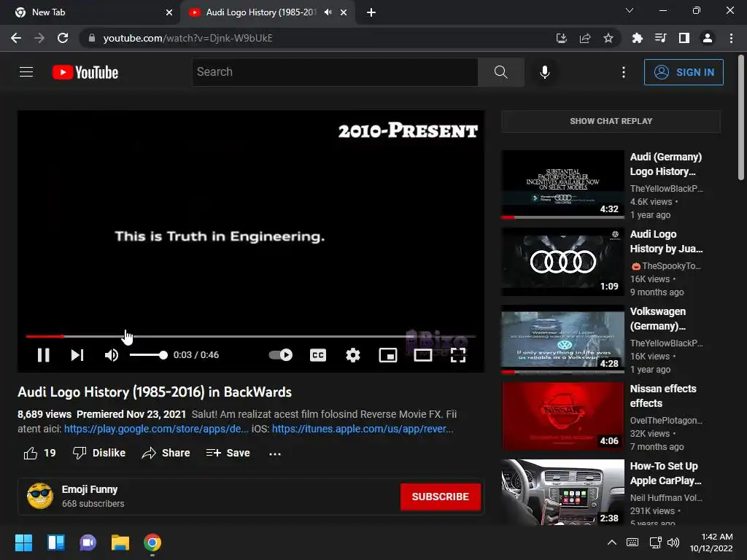Image resolution: width=747 pixels, height=560 pixels.
Task: Dislike the video
Action: [x=99, y=453]
